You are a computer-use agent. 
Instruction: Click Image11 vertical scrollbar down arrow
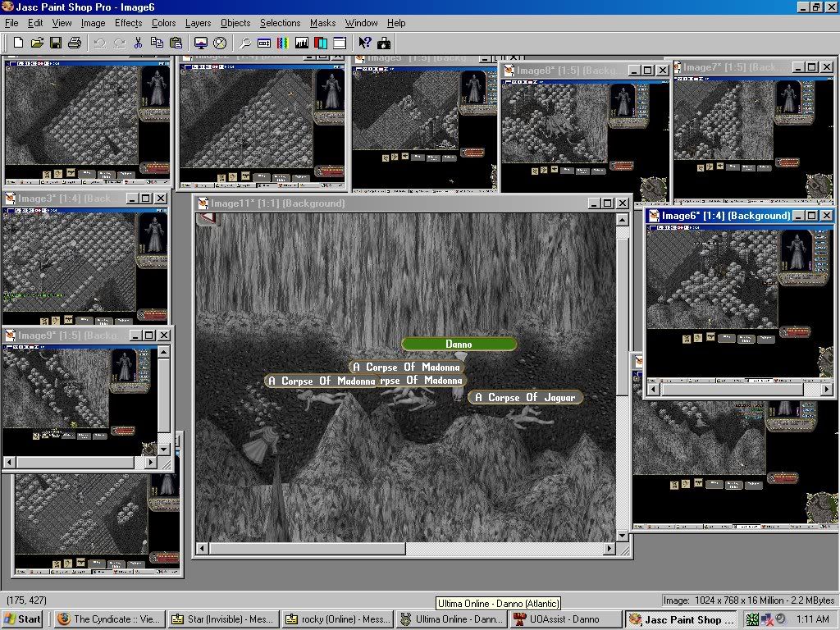(x=622, y=535)
